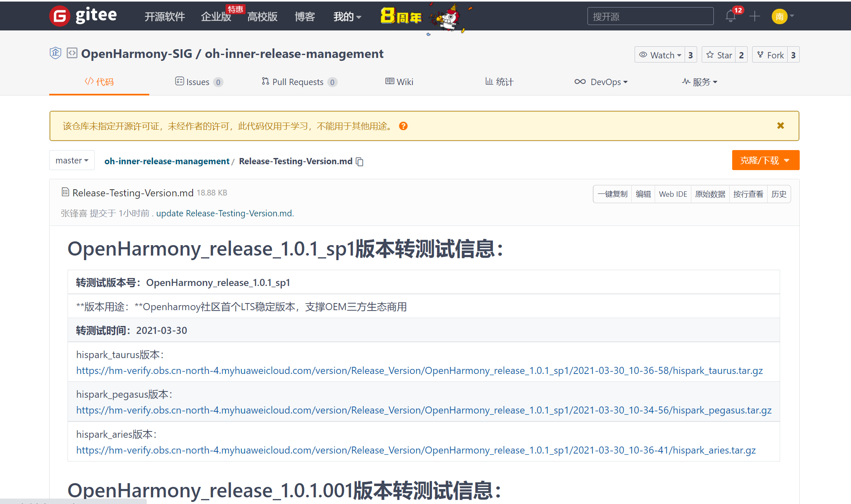Copy file path with clipboard icon
The image size is (851, 504).
click(x=360, y=162)
